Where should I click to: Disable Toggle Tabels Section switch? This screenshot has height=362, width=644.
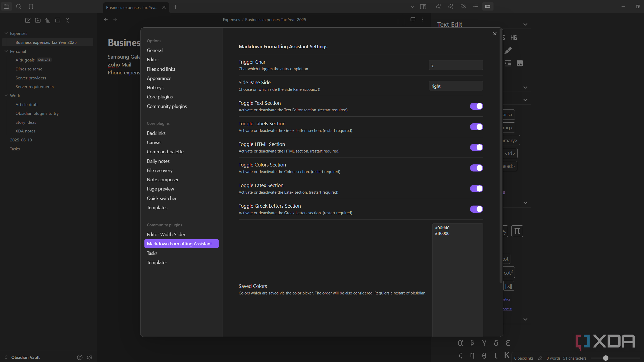(476, 127)
